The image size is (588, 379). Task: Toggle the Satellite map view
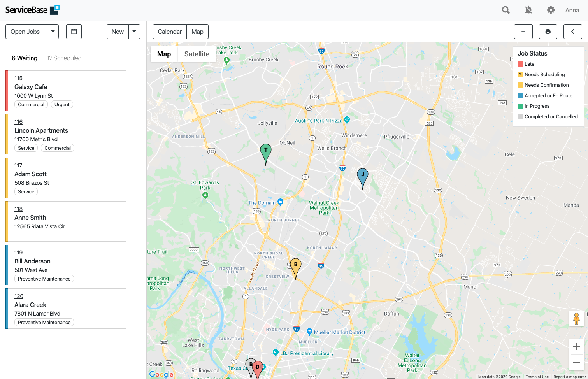click(x=197, y=54)
